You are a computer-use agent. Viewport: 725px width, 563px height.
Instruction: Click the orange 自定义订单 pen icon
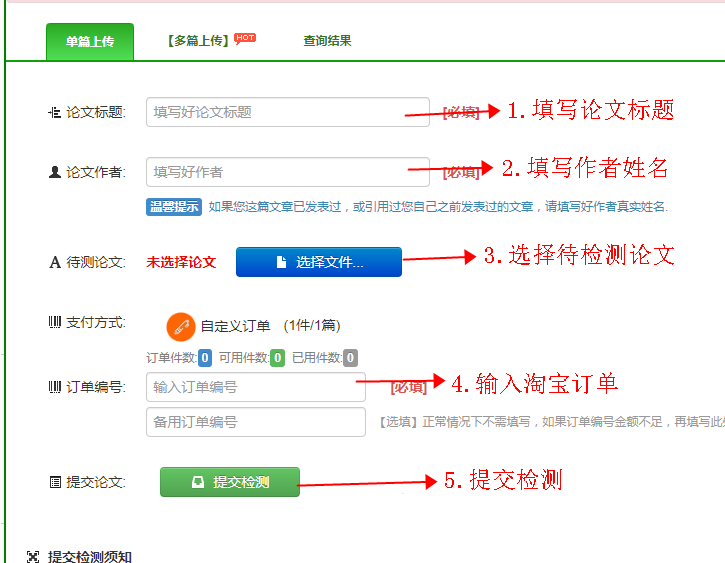[x=181, y=327]
